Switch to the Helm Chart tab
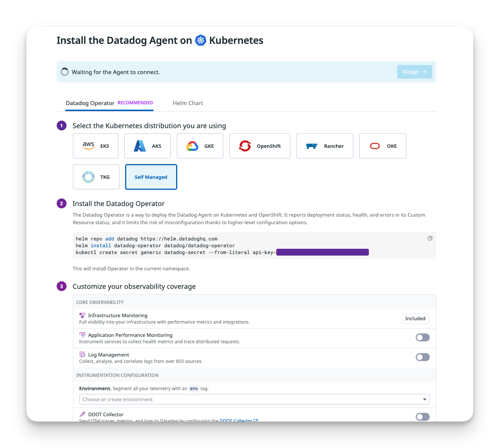This screenshot has width=500, height=448. pyautogui.click(x=188, y=103)
